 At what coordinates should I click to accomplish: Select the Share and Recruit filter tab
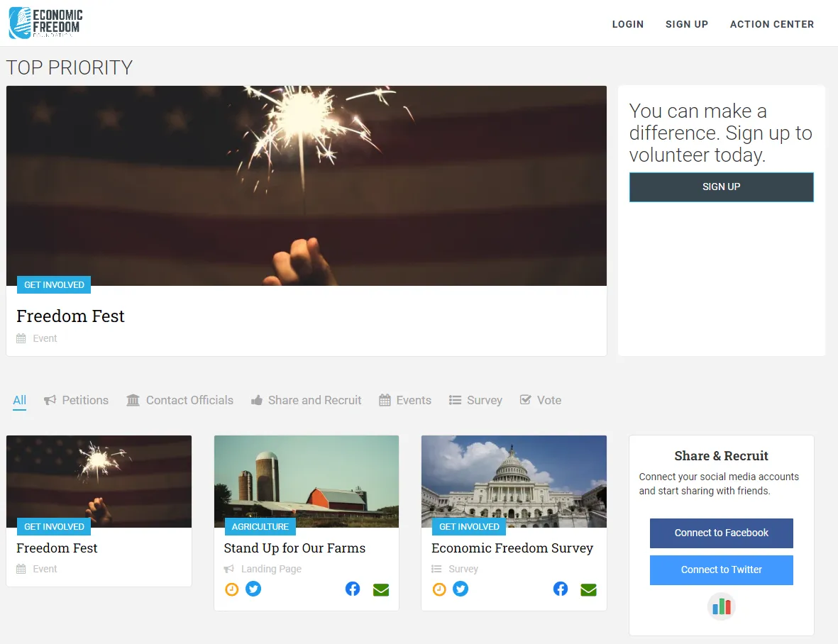coord(307,400)
